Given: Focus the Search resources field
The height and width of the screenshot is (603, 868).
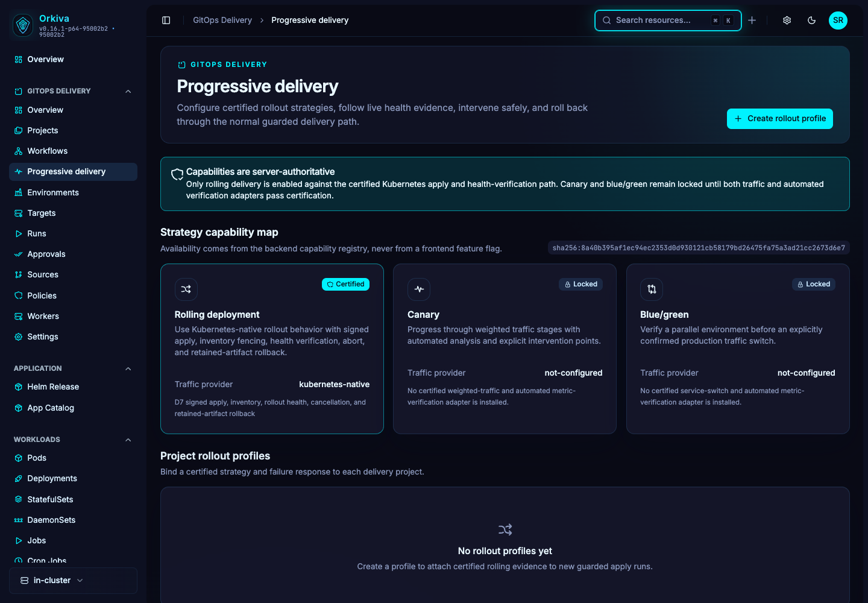Looking at the screenshot, I should click(668, 21).
